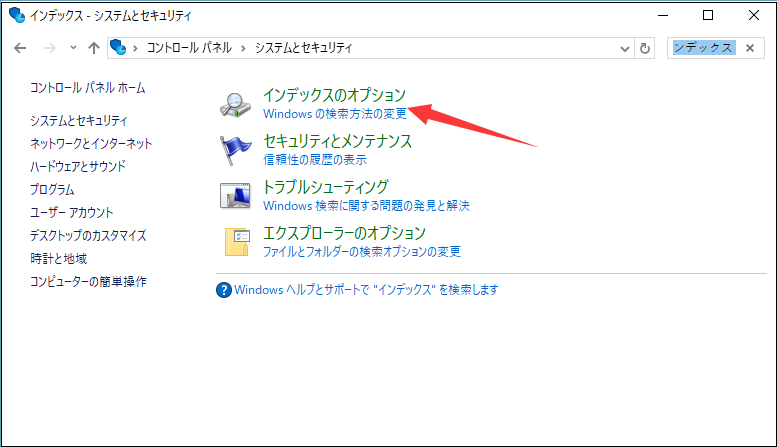Open recent locations dropdown arrow

(73, 48)
